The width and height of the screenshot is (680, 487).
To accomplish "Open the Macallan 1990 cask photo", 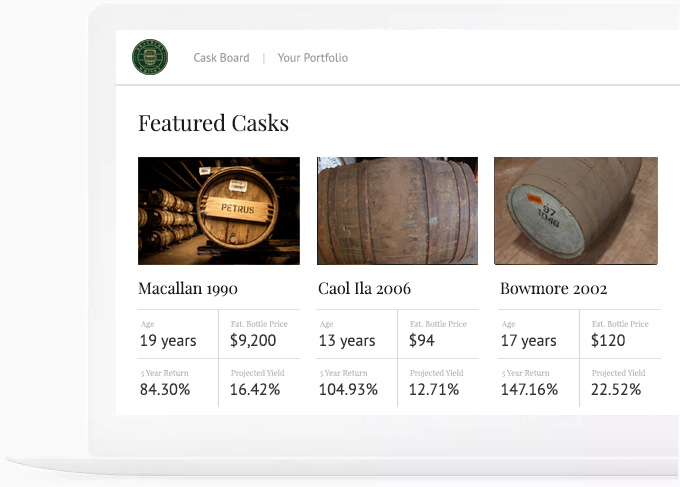I will pos(219,211).
